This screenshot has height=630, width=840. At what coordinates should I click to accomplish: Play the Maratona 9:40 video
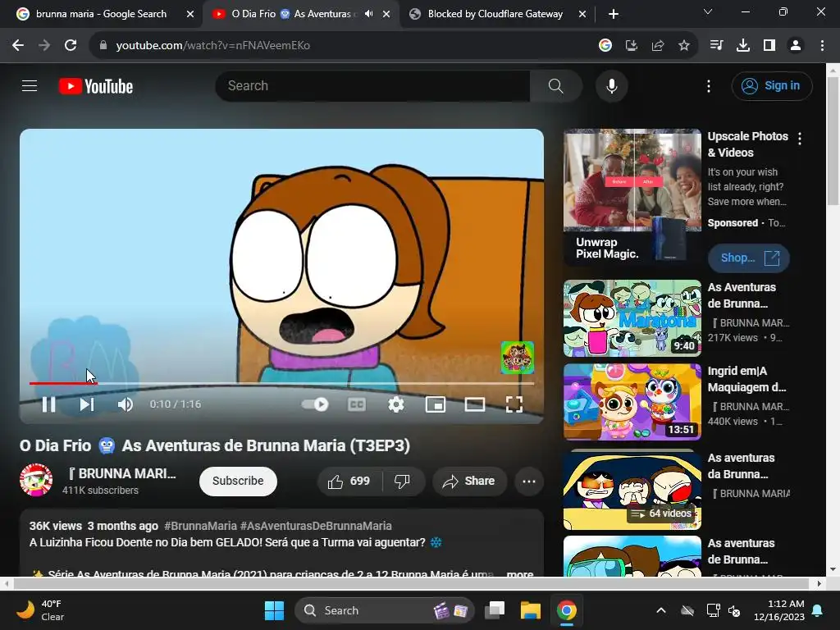click(632, 318)
